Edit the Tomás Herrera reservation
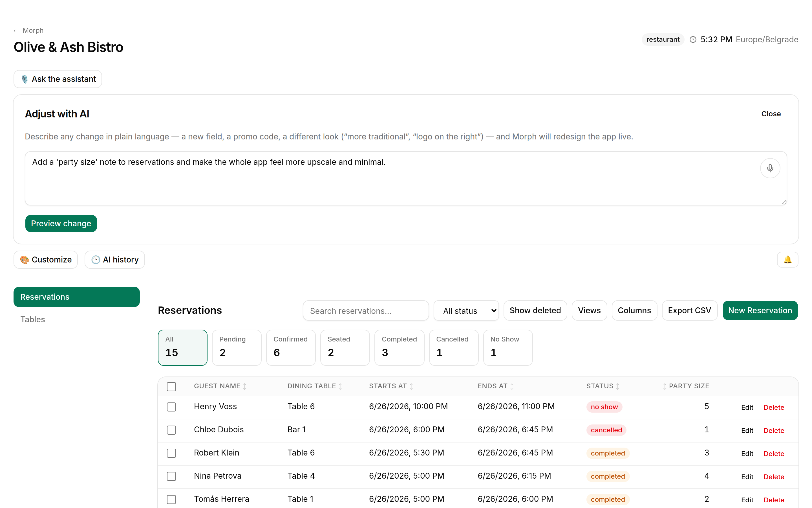 [x=747, y=500]
